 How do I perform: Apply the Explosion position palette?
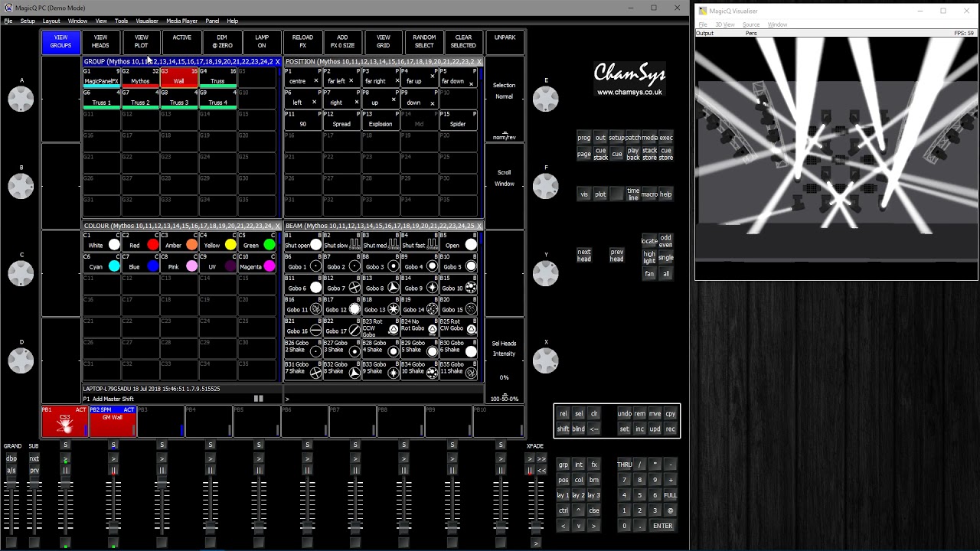381,119
